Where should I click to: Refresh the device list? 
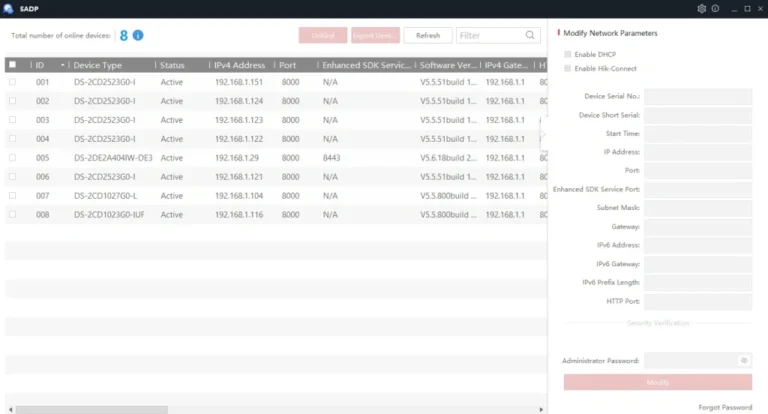click(428, 35)
